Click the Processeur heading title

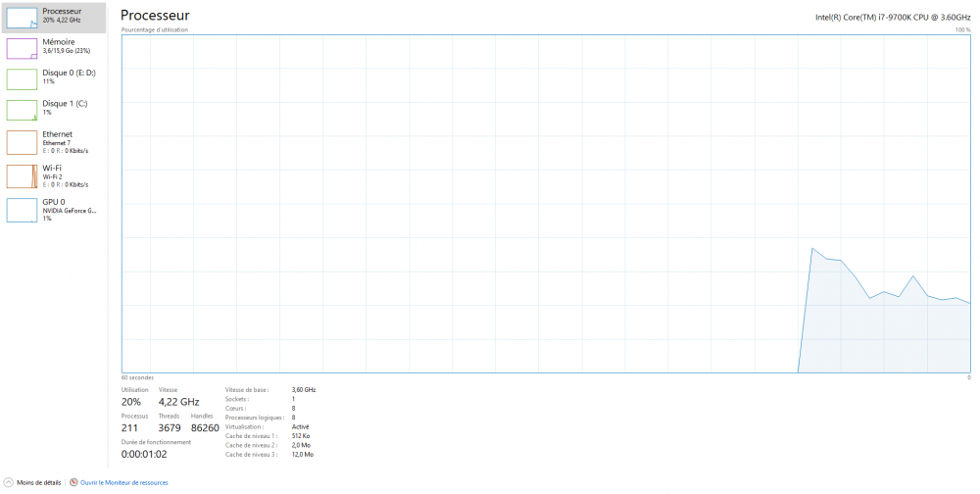point(155,16)
